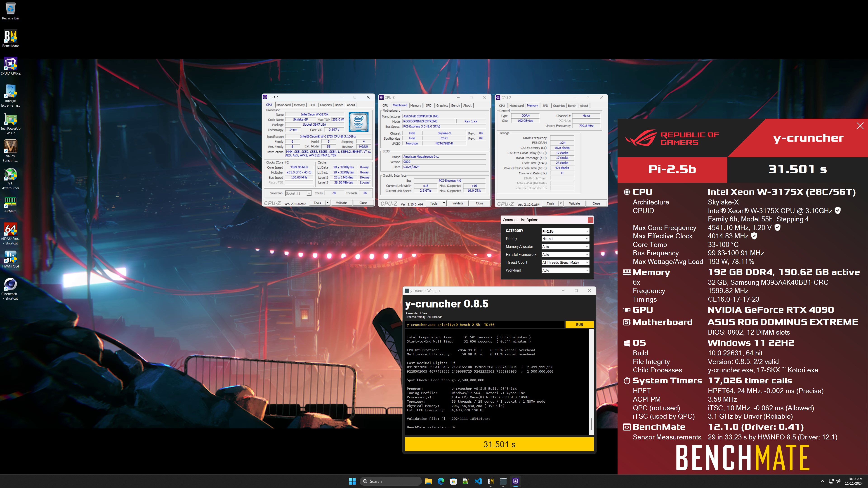Image resolution: width=868 pixels, height=488 pixels.
Task: Open the Memory Allocator dropdown
Action: (x=565, y=247)
